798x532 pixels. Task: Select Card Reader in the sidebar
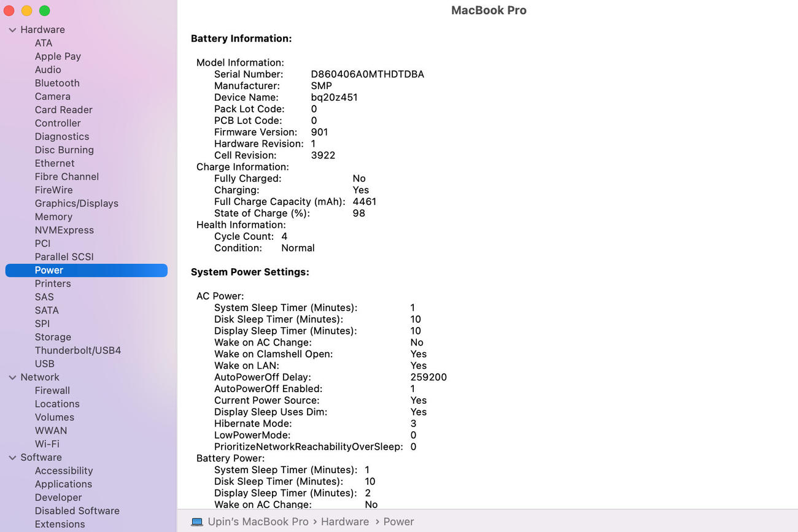tap(63, 110)
